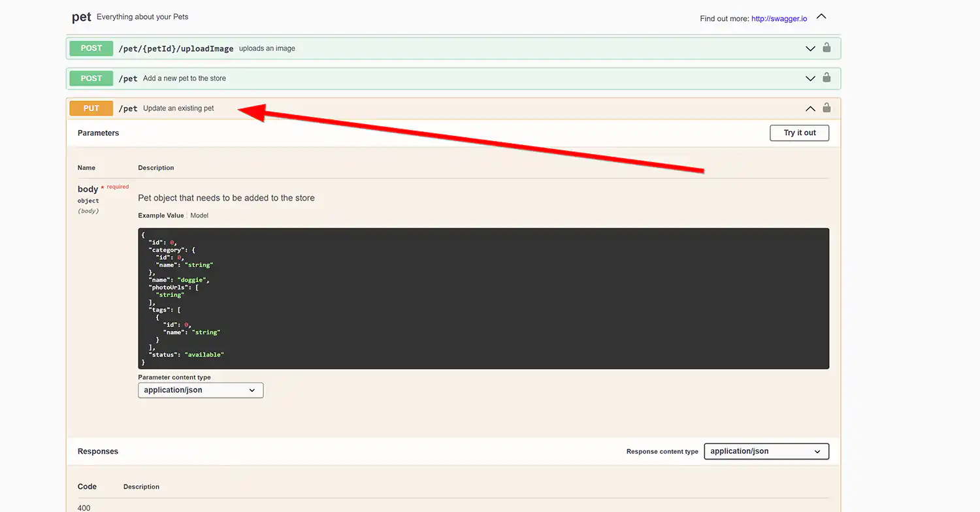The height and width of the screenshot is (512, 980).
Task: Select the POST badge on uploadImage endpoint
Action: pyautogui.click(x=91, y=48)
